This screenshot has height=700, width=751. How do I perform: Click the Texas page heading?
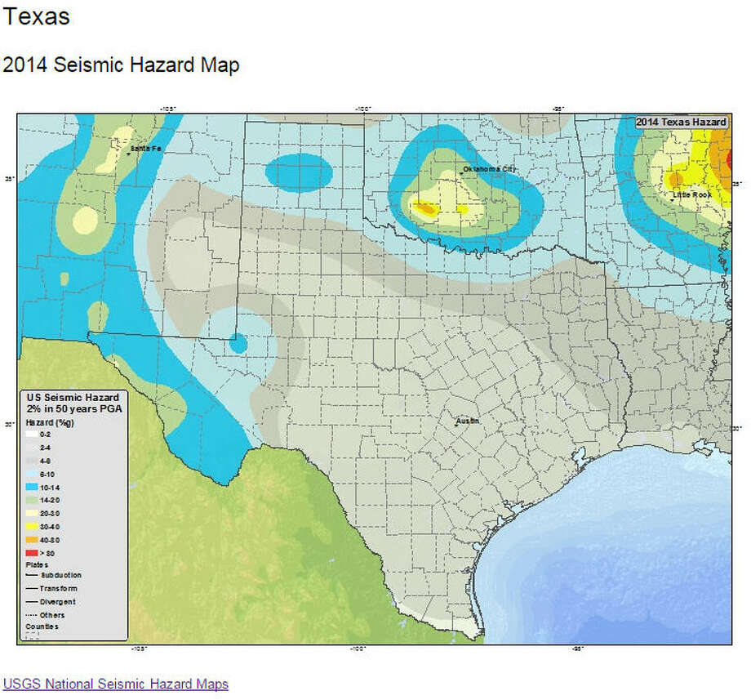[37, 16]
